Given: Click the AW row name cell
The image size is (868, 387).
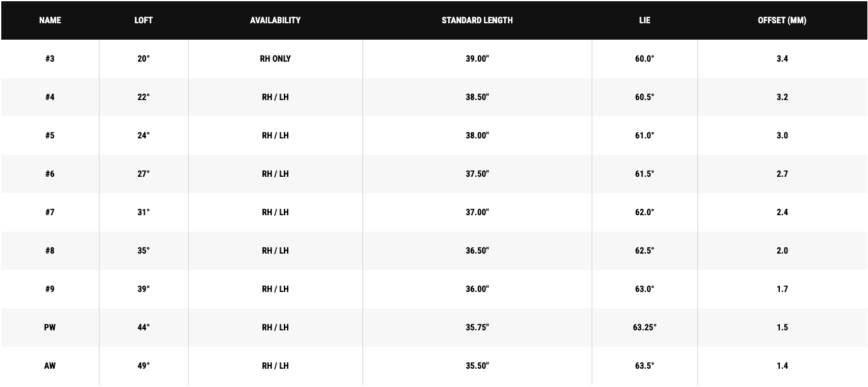Looking at the screenshot, I should [x=50, y=366].
